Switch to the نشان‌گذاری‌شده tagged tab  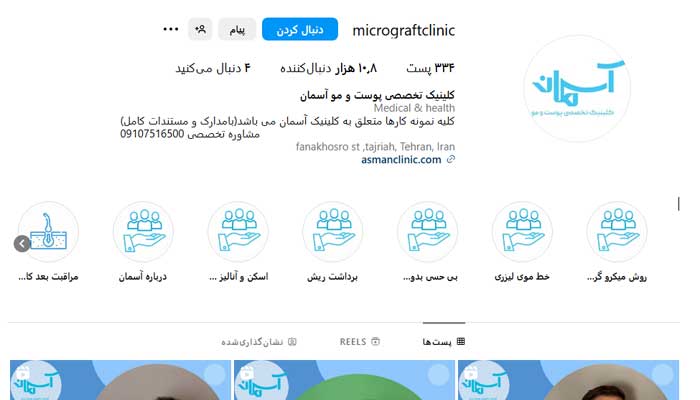259,342
